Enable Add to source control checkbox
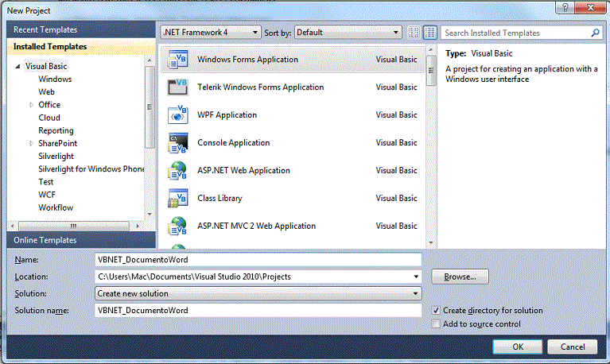 click(435, 324)
